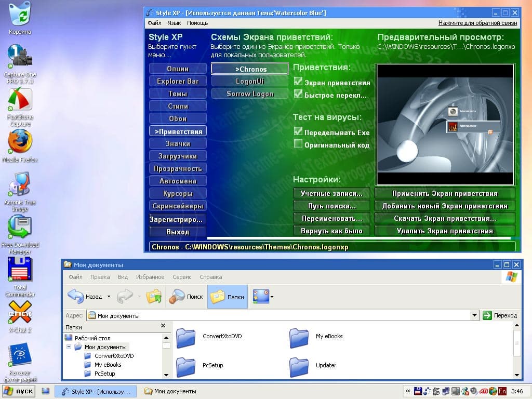Open the Файл menu in Style XP
The width and height of the screenshot is (532, 399).
click(x=154, y=23)
